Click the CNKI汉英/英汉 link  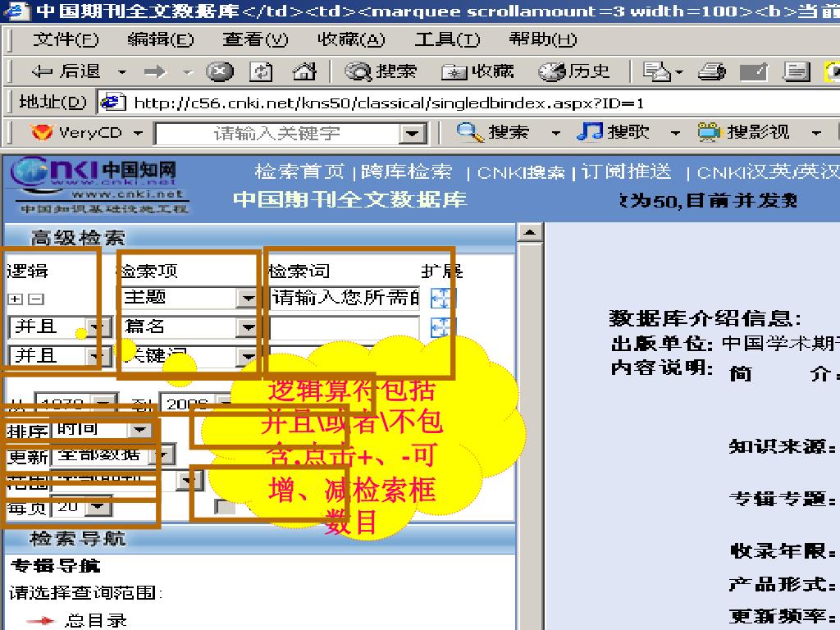(x=768, y=172)
